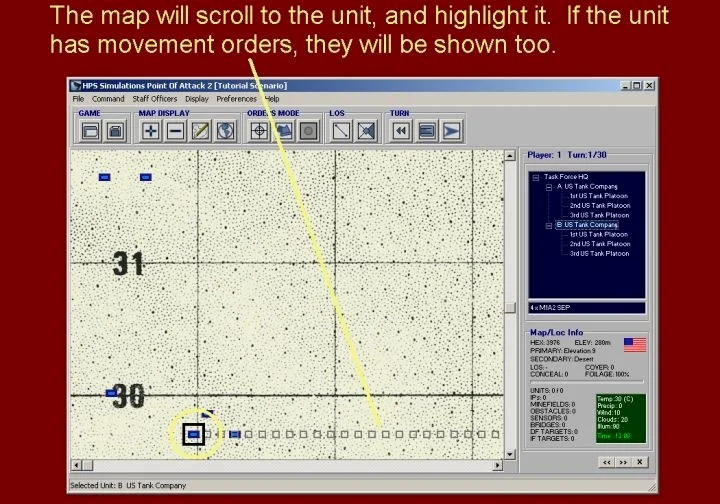Image resolution: width=720 pixels, height=504 pixels.
Task: Click the vertical scrollbar thumb of the map
Action: click(510, 308)
